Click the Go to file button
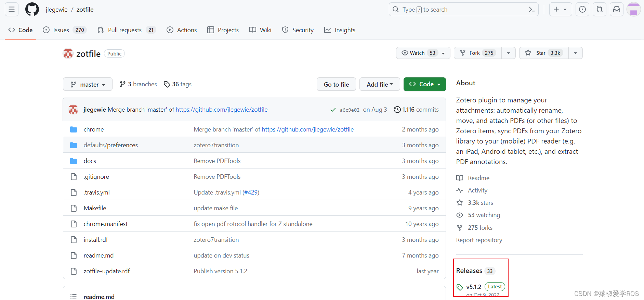Screen dimensions: 644x300 point(336,84)
